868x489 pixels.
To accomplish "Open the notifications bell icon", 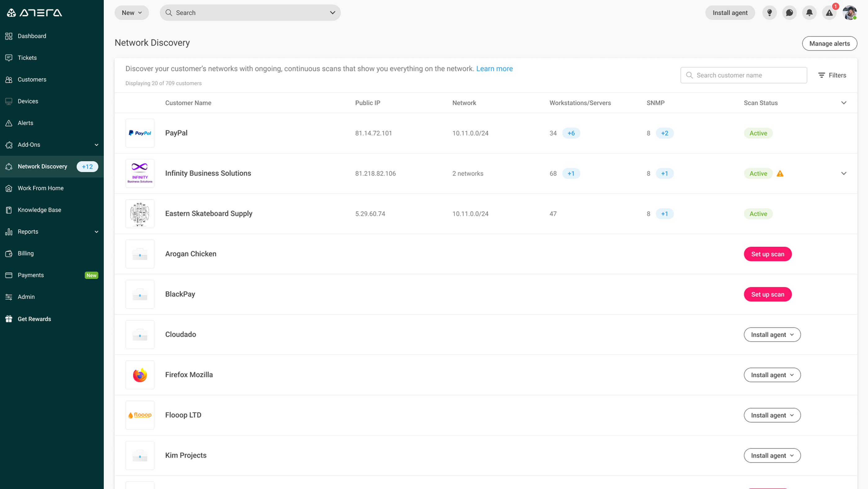I will [809, 13].
